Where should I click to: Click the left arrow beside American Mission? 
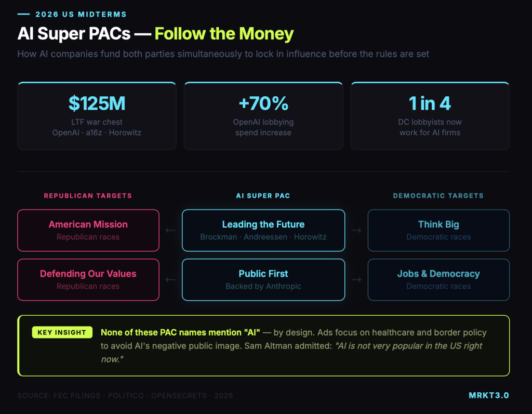click(x=170, y=230)
